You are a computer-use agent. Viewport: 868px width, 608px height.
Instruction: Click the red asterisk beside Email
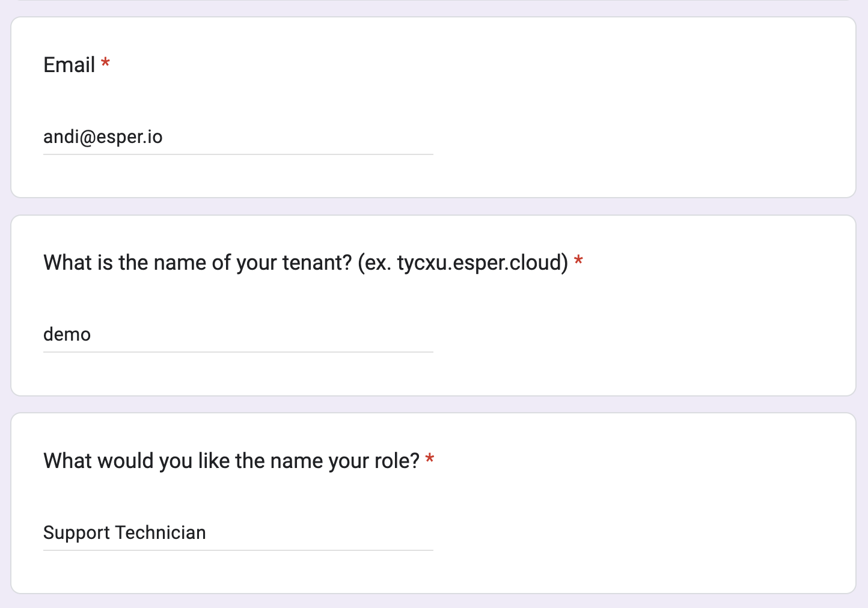[105, 63]
